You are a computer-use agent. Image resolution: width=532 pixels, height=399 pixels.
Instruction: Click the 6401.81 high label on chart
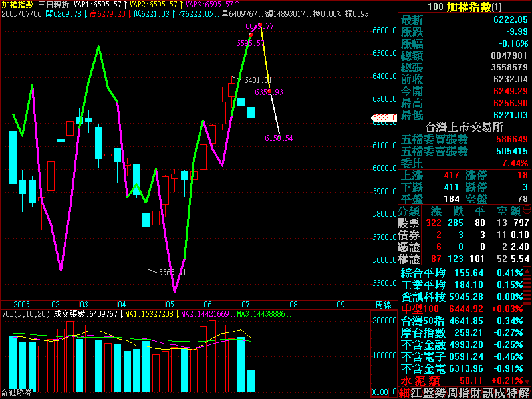pyautogui.click(x=258, y=80)
